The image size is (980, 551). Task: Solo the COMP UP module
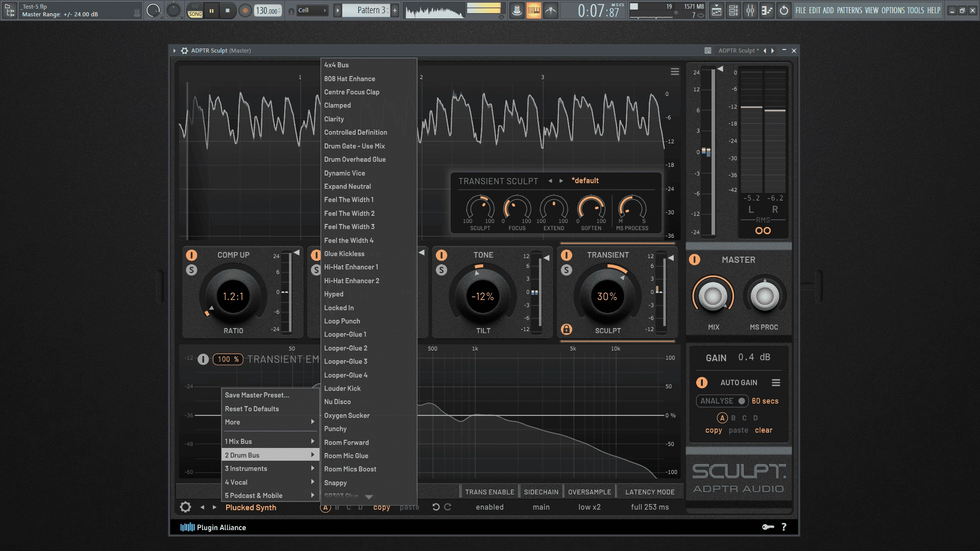coord(191,270)
